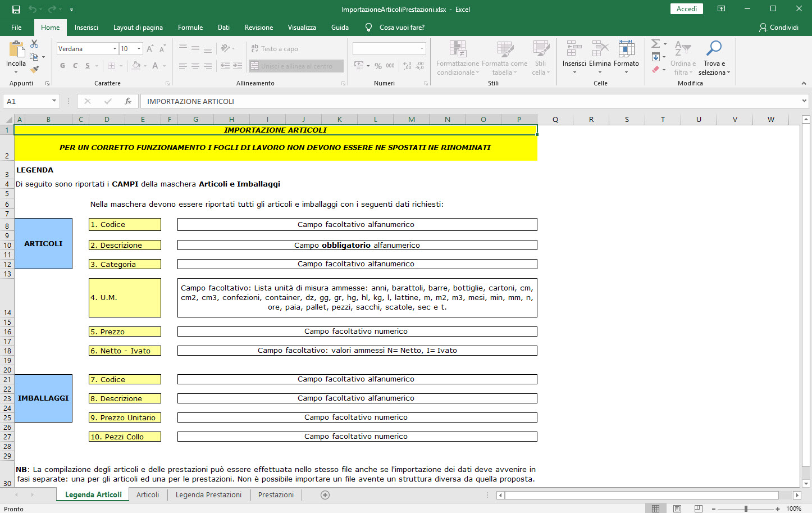Switch to the Visualizza ribbon tab

click(302, 27)
